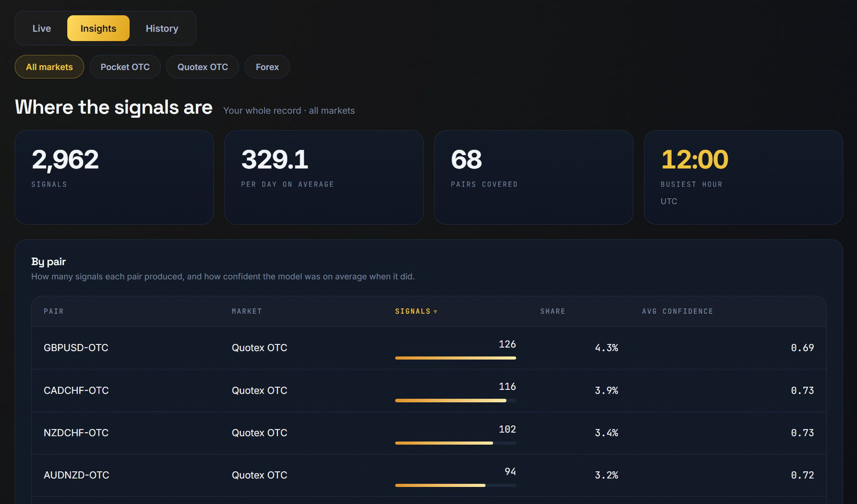Sort by Avg Confidence column header
This screenshot has height=504, width=857.
point(678,311)
